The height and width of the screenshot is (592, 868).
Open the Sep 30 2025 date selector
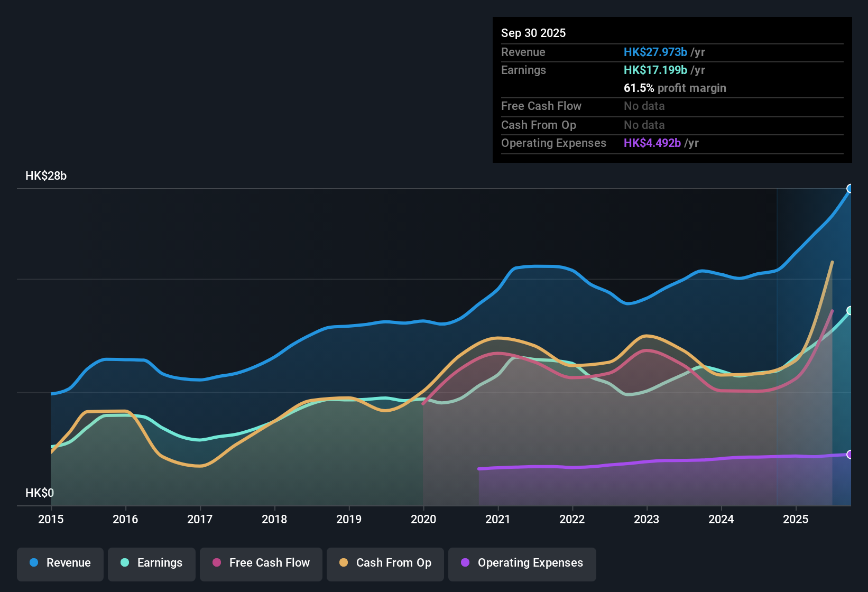[x=533, y=33]
